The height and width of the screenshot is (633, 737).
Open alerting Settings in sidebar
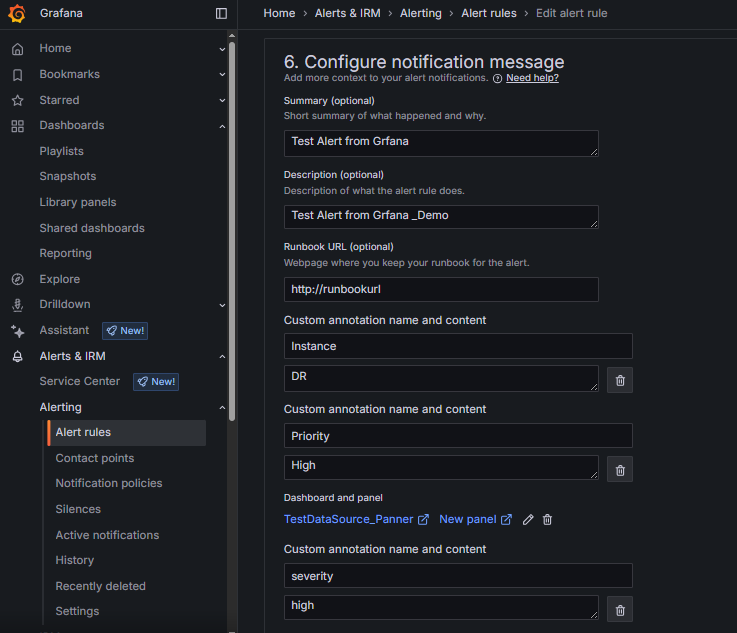[78, 611]
